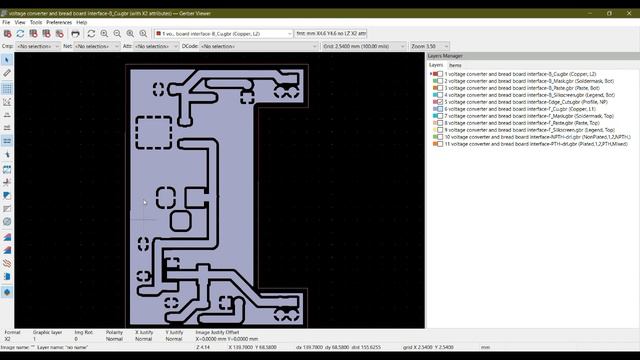Click the 'Image Justify Offset' status label
Image resolution: width=640 pixels, height=360 pixels.
(217, 332)
